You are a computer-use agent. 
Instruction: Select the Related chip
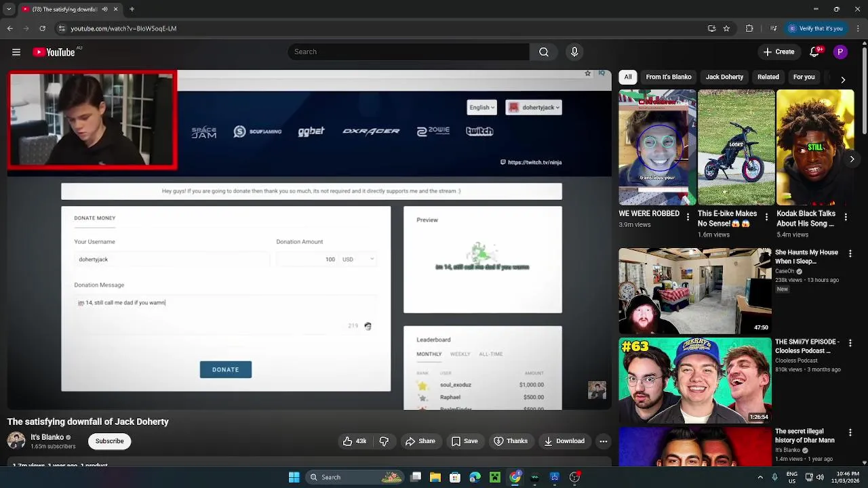point(768,77)
